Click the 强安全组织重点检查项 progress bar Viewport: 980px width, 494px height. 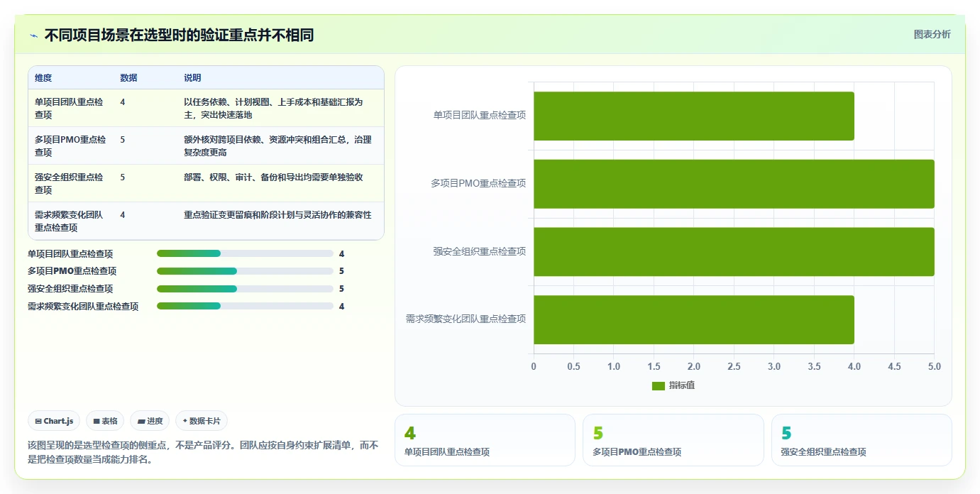click(245, 289)
